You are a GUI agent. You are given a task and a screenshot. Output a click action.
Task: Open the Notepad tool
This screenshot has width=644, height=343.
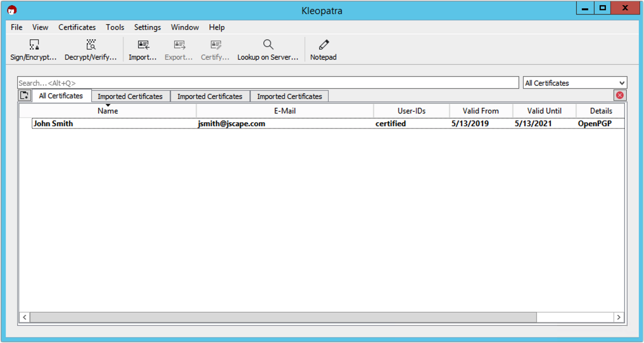[x=324, y=45]
